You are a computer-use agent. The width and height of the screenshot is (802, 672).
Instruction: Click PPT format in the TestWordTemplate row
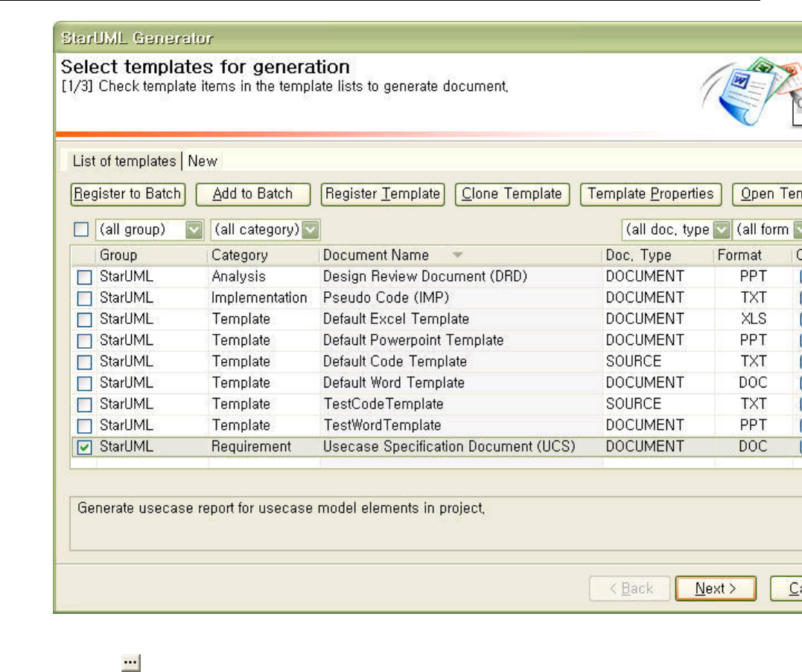(x=753, y=425)
